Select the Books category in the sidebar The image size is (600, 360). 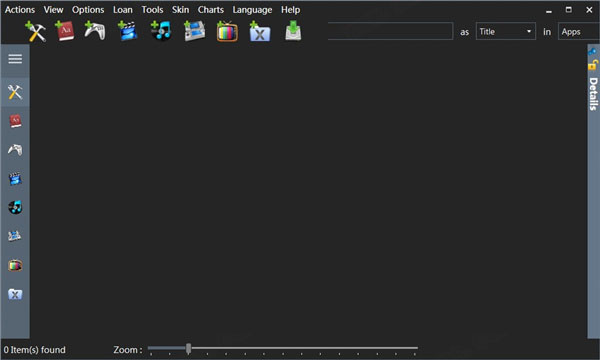click(x=15, y=121)
